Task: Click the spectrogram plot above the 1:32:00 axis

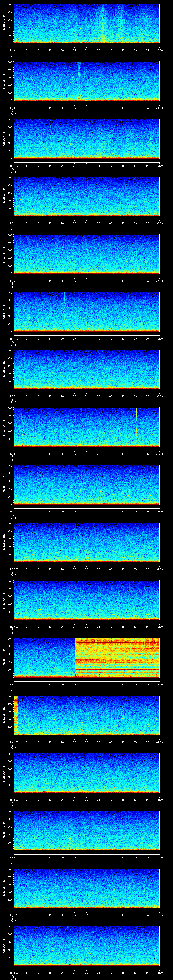Action: [86, 196]
